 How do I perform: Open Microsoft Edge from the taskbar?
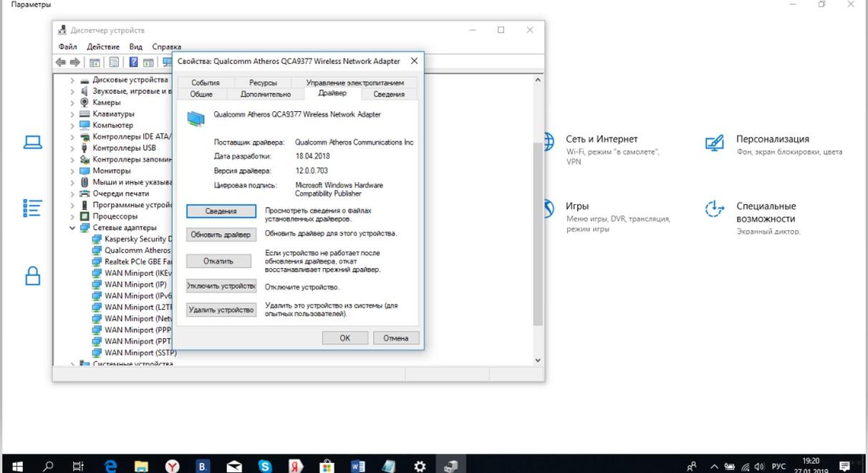coord(110,466)
